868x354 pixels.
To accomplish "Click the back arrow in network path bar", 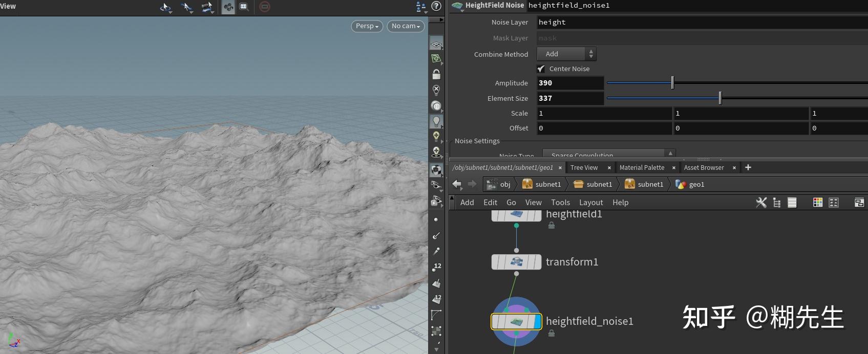I will coord(457,184).
